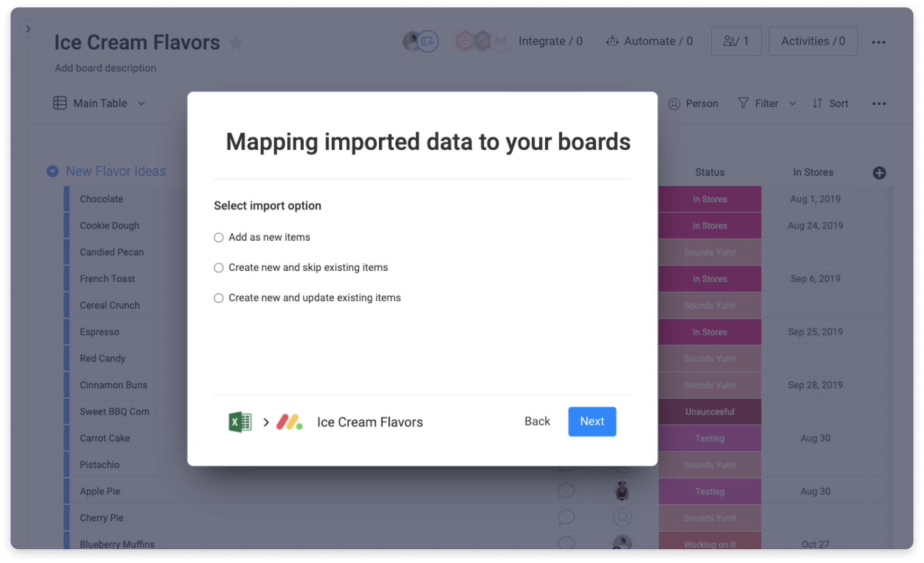Screen dimensions: 924x563
Task: Open Blueberry Muffins conversation bubble
Action: (566, 543)
